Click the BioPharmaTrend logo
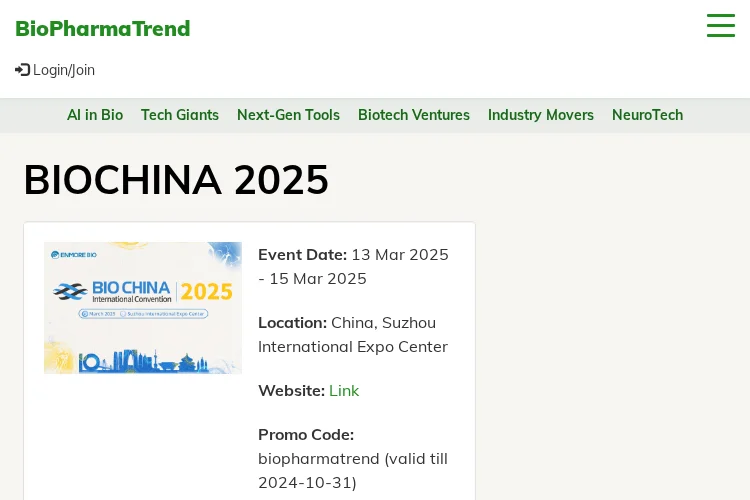This screenshot has width=750, height=500. coord(103,29)
